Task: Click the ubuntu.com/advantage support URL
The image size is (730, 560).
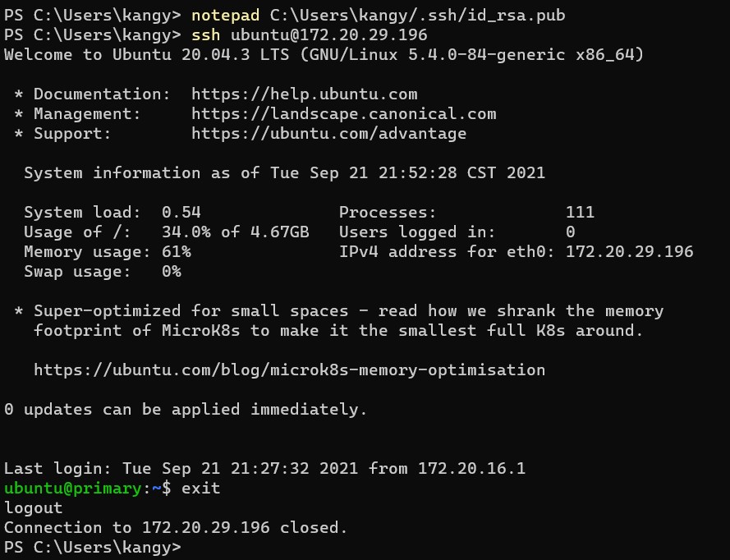Action: (328, 134)
